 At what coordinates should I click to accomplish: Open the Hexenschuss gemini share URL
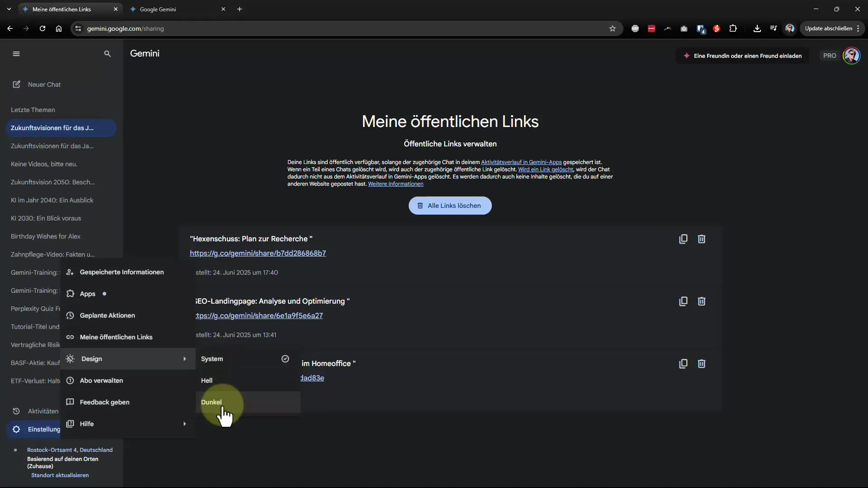coord(258,253)
